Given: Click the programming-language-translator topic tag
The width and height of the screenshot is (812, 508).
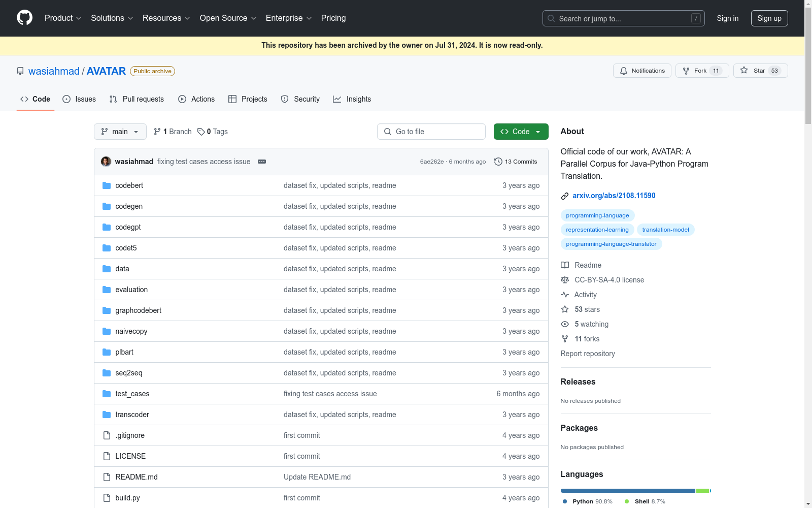Looking at the screenshot, I should coord(611,244).
